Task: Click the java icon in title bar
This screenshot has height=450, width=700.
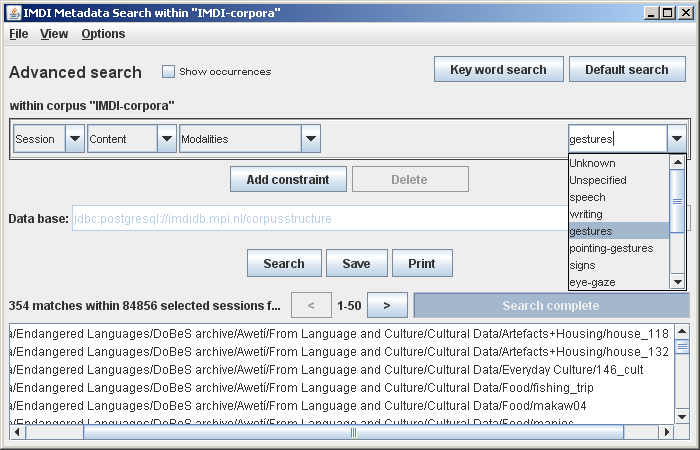Action: [x=11, y=11]
